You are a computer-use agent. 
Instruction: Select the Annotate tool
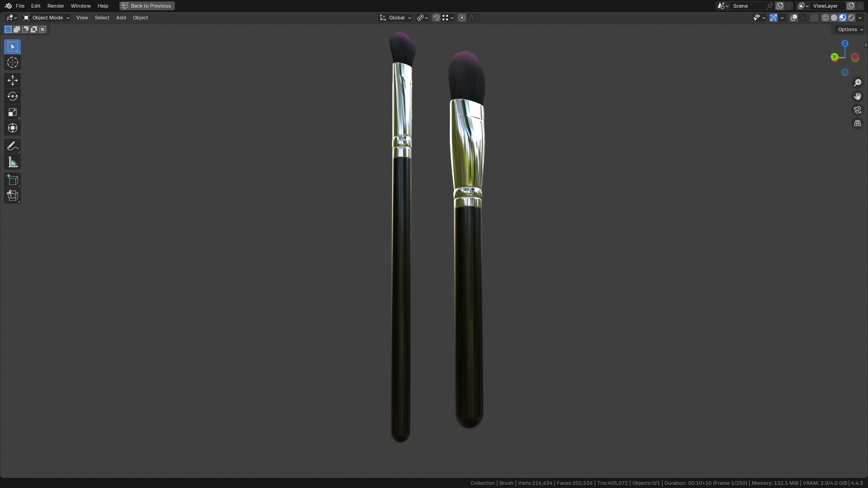pyautogui.click(x=12, y=146)
